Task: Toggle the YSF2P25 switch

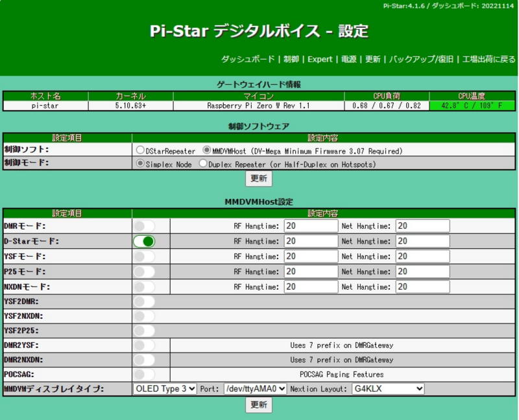Action: coord(144,331)
